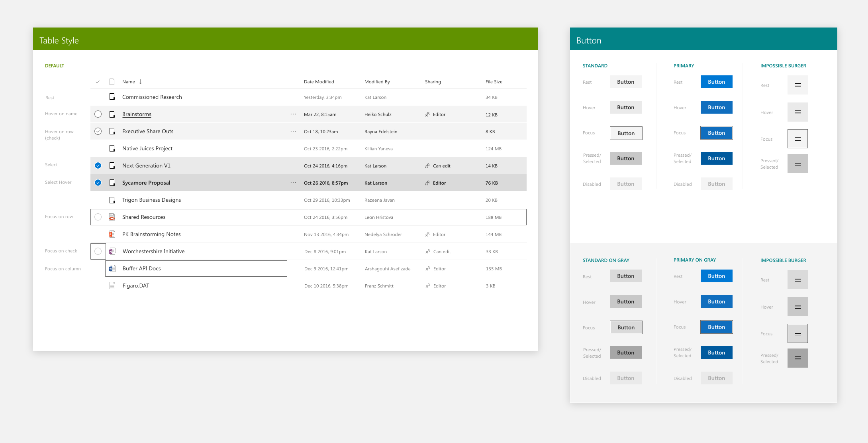The height and width of the screenshot is (443, 868).
Task: Open more options ellipsis for Brainstorms row
Action: pyautogui.click(x=293, y=114)
